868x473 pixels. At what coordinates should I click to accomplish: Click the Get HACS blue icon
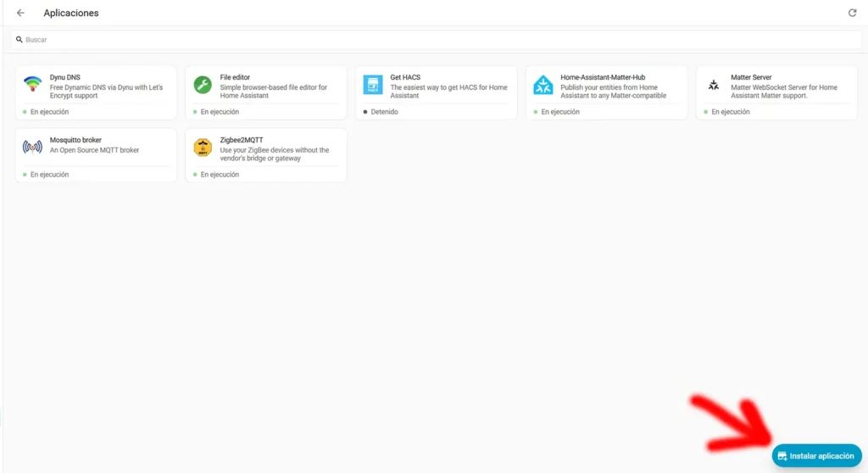click(373, 84)
